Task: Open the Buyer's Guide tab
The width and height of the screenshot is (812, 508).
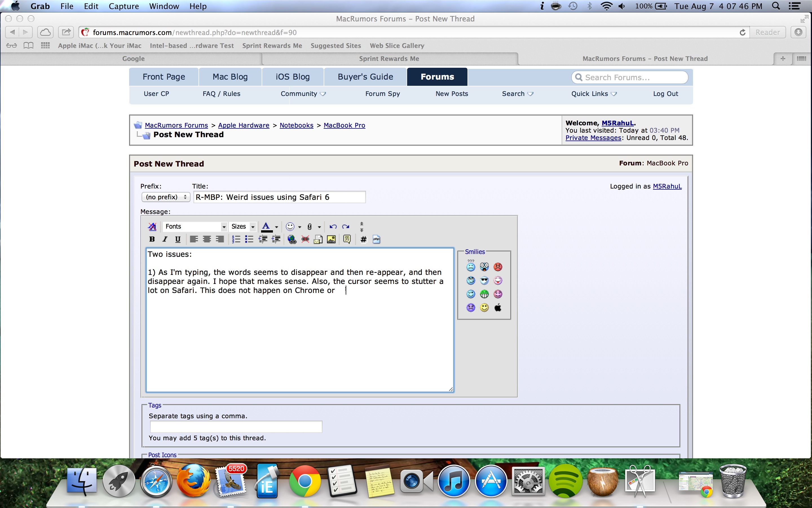Action: pyautogui.click(x=365, y=77)
